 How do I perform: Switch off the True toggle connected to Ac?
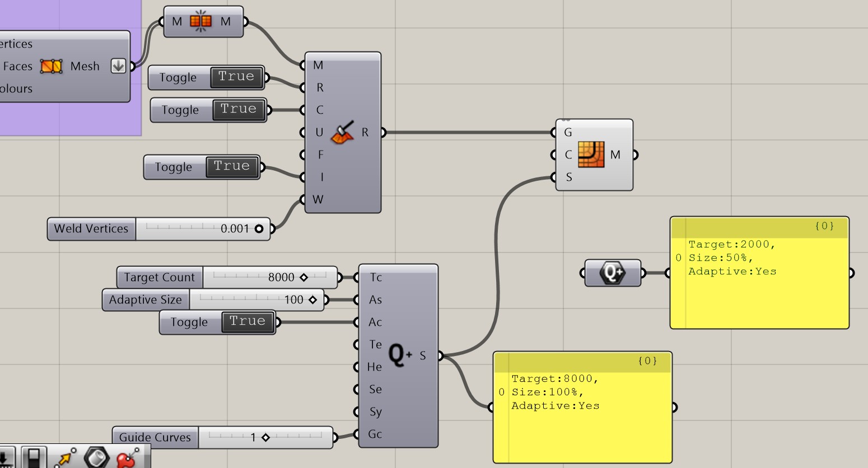point(248,321)
